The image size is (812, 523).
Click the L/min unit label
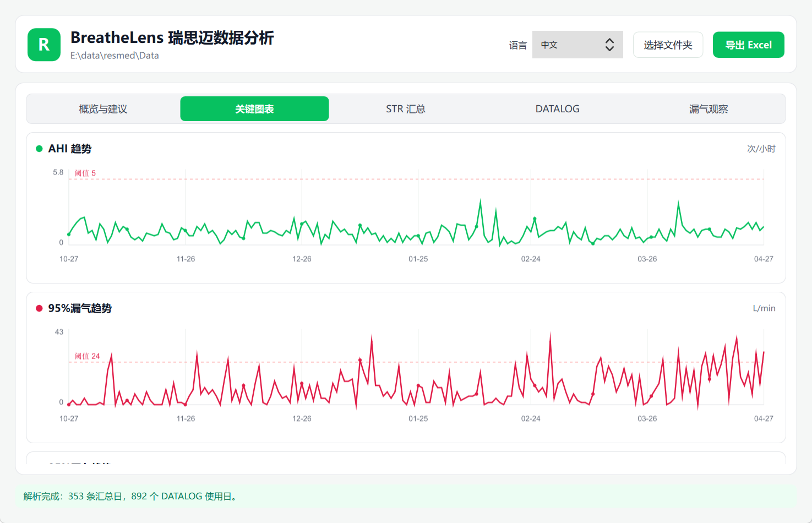click(764, 308)
